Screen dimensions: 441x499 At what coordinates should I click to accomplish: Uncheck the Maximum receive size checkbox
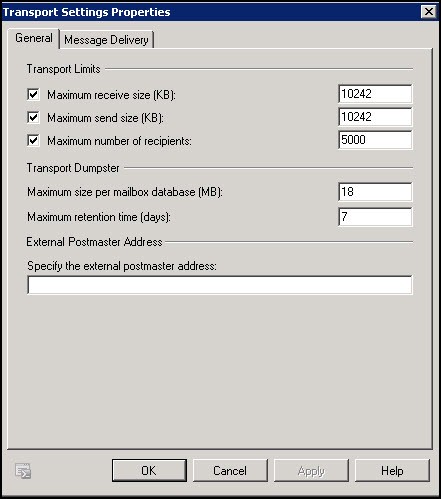33,95
